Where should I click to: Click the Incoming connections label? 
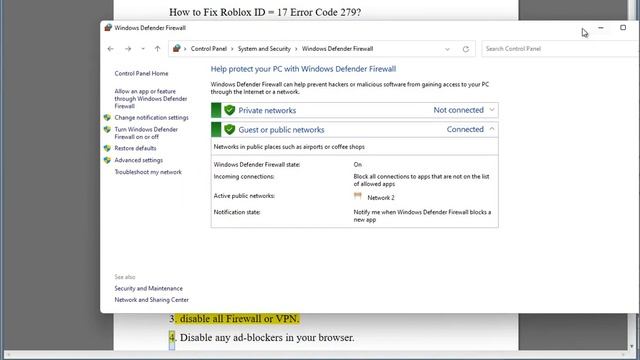tap(244, 176)
